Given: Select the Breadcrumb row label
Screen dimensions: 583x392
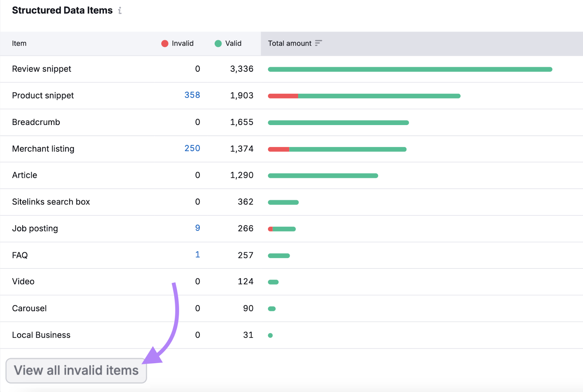Looking at the screenshot, I should tap(36, 122).
